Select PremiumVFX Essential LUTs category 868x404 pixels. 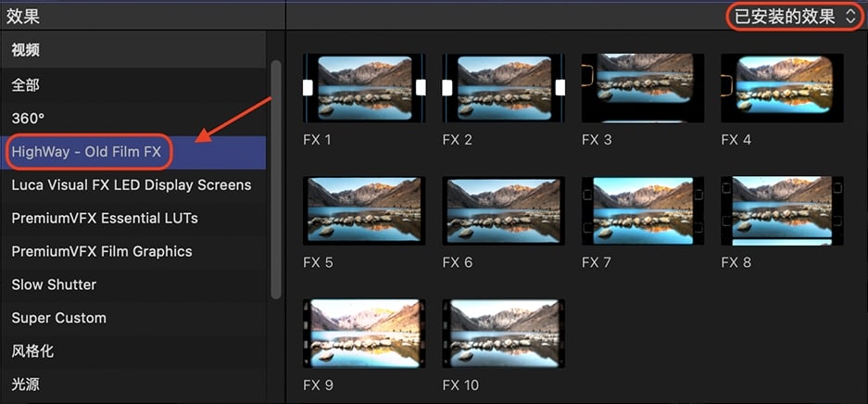(x=132, y=218)
